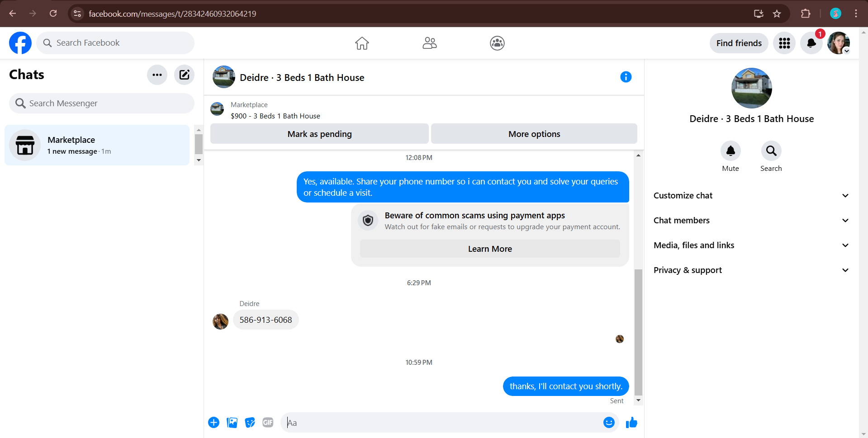The image size is (868, 438).
Task: View site information icon in address bar
Action: pyautogui.click(x=77, y=14)
